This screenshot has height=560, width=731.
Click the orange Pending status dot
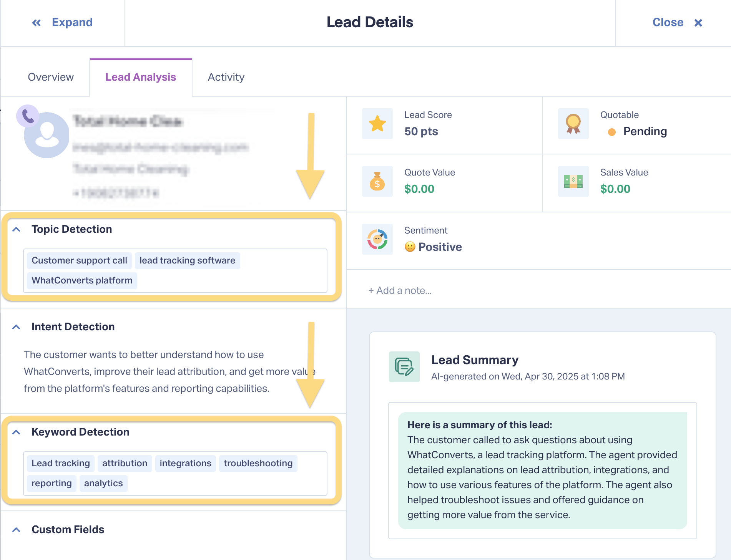(x=612, y=132)
